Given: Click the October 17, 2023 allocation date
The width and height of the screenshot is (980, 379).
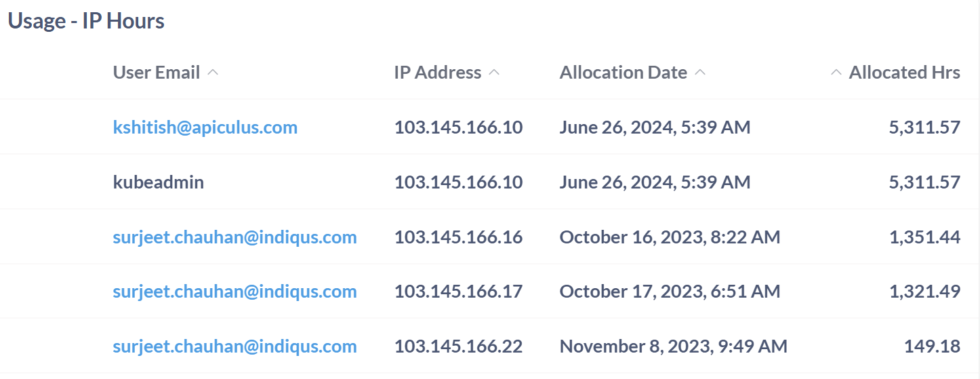Looking at the screenshot, I should [670, 292].
